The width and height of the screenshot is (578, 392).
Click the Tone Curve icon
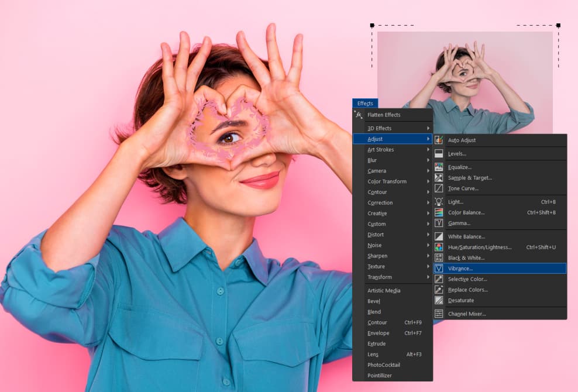coord(439,188)
